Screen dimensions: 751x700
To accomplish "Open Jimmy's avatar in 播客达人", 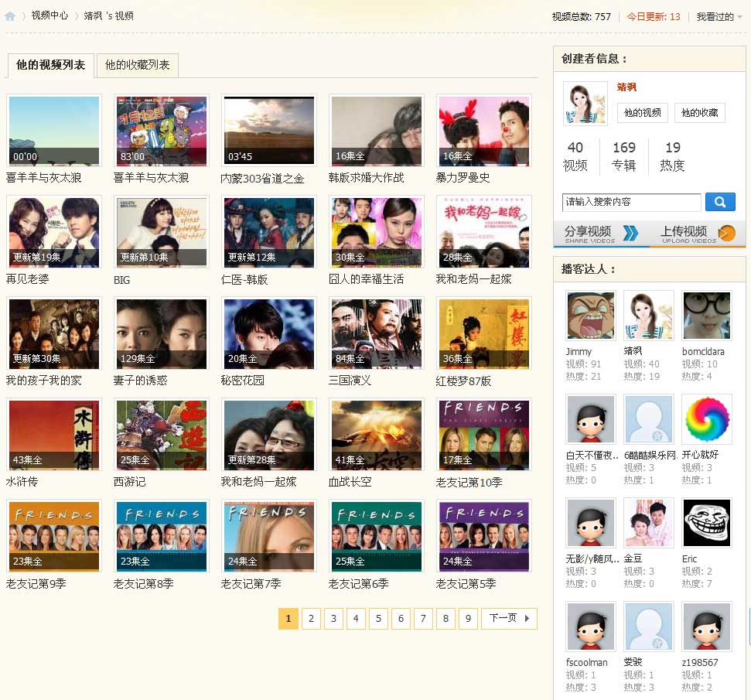I will click(x=591, y=316).
